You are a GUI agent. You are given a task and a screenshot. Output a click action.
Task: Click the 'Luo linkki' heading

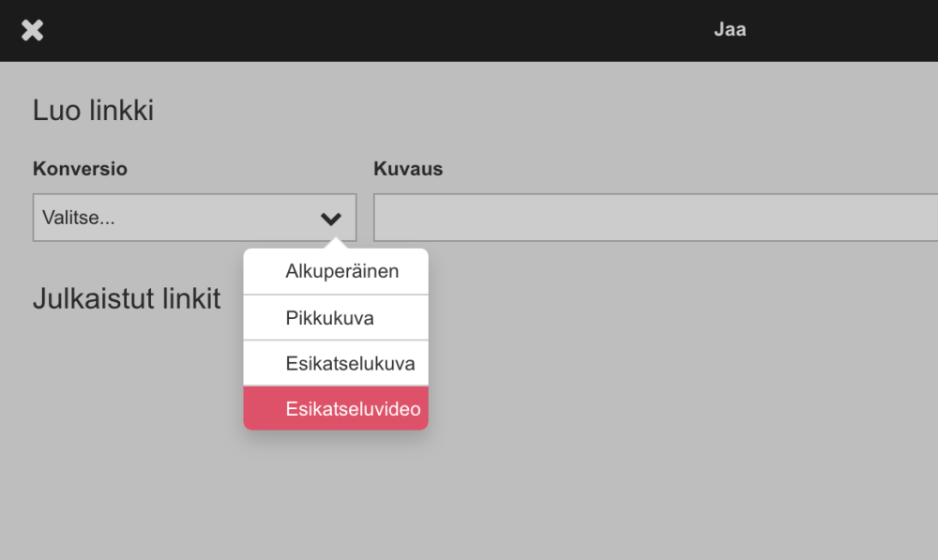pyautogui.click(x=93, y=111)
